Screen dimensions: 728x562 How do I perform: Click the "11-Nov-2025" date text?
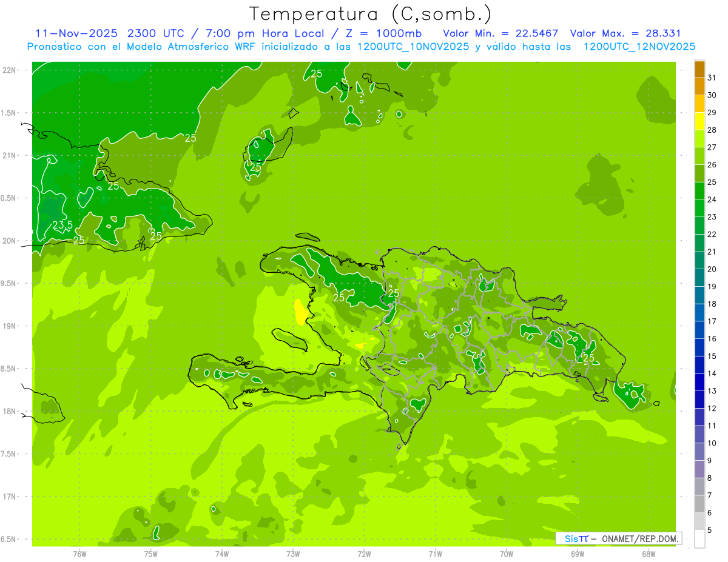(77, 33)
